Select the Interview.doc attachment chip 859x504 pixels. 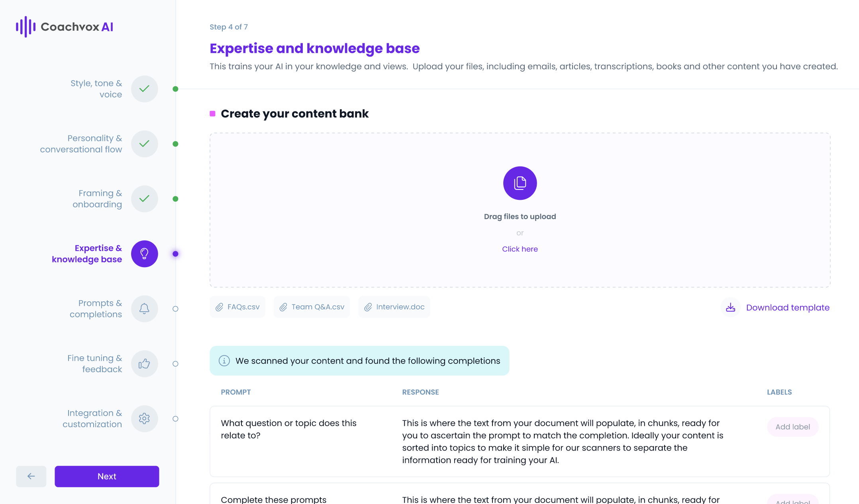click(394, 307)
